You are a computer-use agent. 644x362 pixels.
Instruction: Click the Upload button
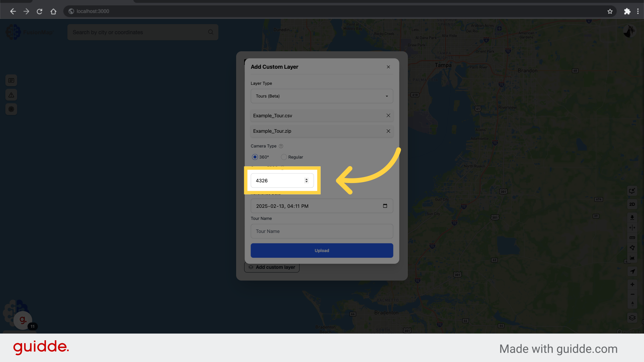322,250
